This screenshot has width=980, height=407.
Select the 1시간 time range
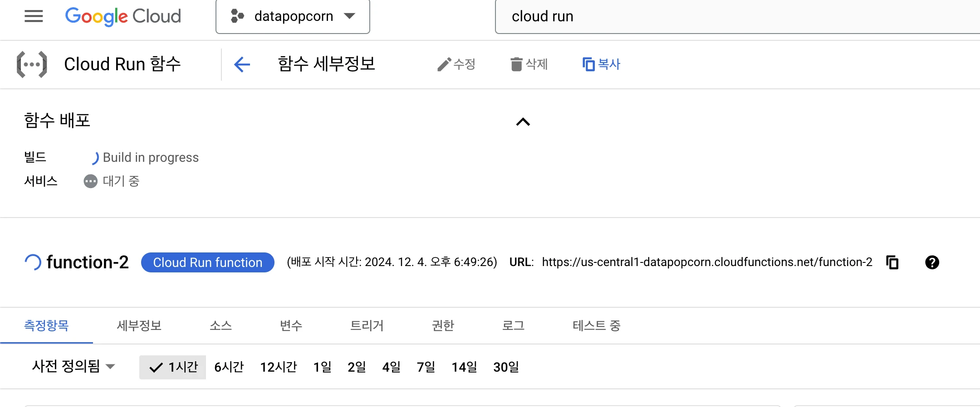(x=172, y=367)
